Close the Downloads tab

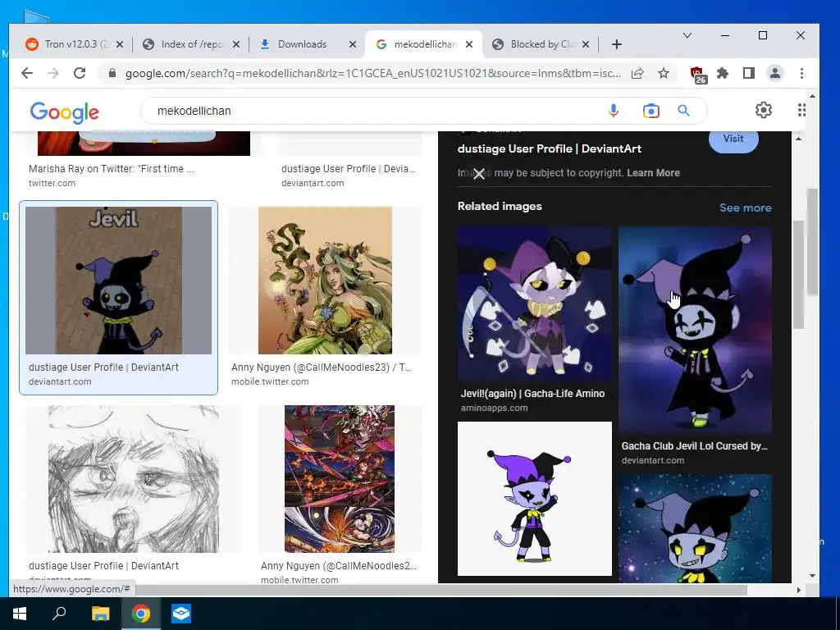tap(353, 44)
